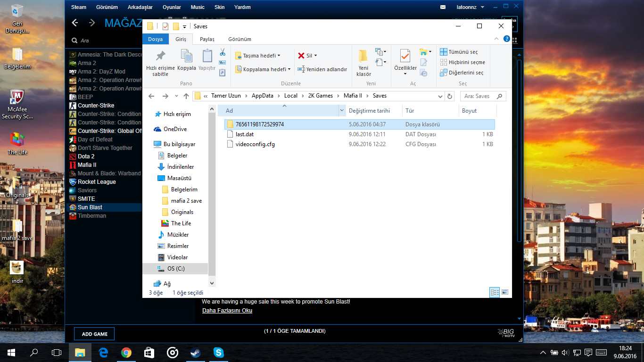The width and height of the screenshot is (644, 362).
Task: Click Mafia II breadcrumb in address bar
Action: tap(353, 96)
